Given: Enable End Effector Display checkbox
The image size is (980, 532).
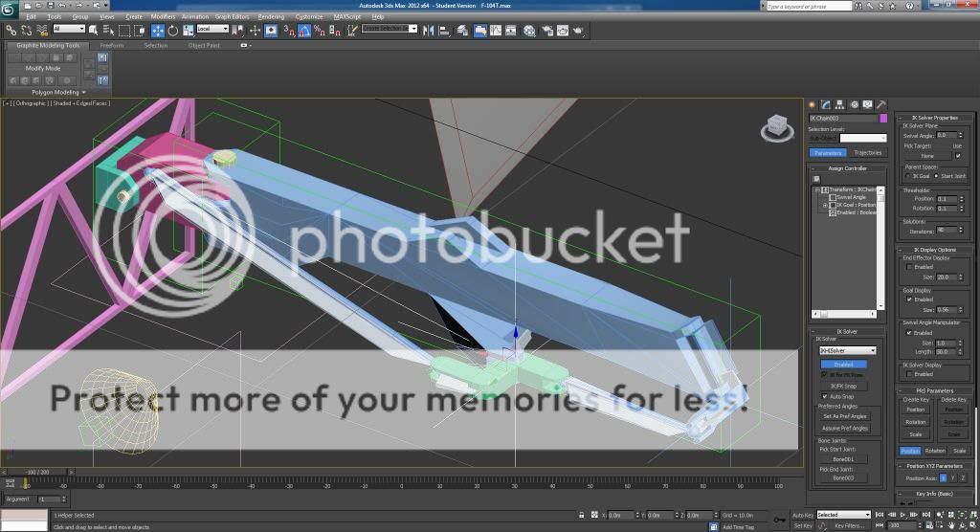Looking at the screenshot, I should coord(909,267).
